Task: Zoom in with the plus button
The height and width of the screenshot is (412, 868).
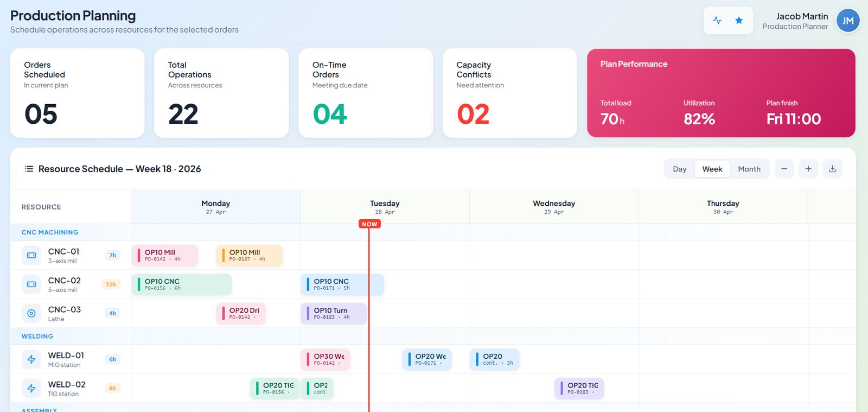Action: [808, 169]
